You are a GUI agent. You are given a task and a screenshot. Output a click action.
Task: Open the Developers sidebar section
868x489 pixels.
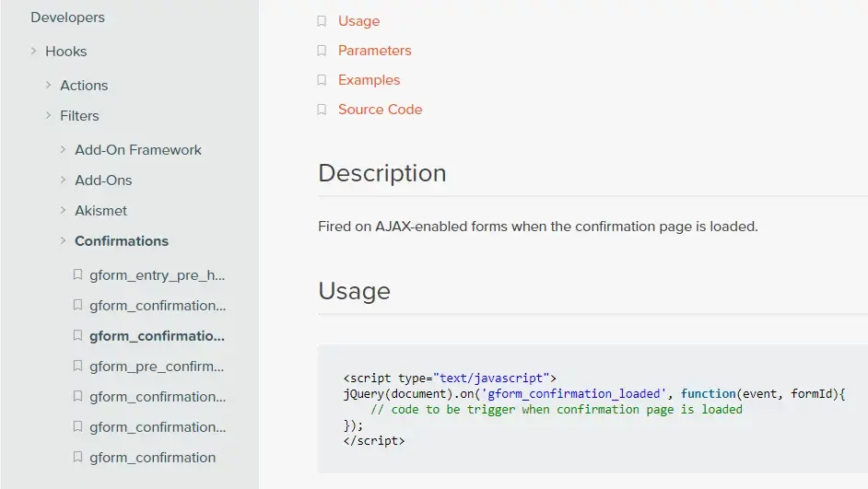point(67,17)
